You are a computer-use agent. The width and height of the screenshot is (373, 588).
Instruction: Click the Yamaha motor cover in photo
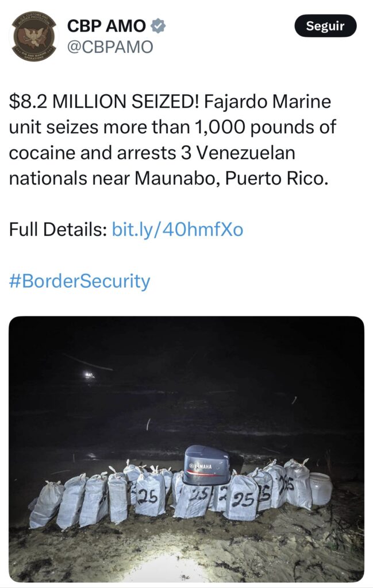click(206, 465)
